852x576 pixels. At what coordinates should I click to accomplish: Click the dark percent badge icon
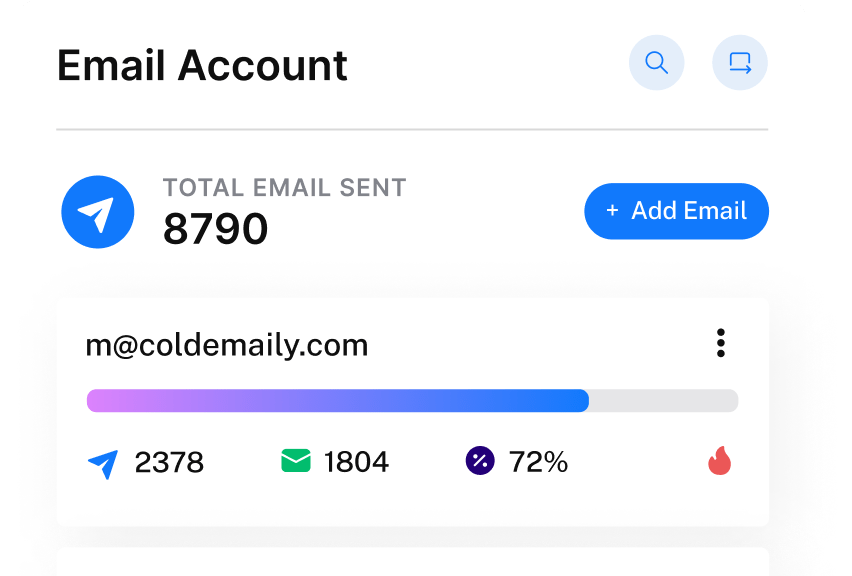coord(480,461)
